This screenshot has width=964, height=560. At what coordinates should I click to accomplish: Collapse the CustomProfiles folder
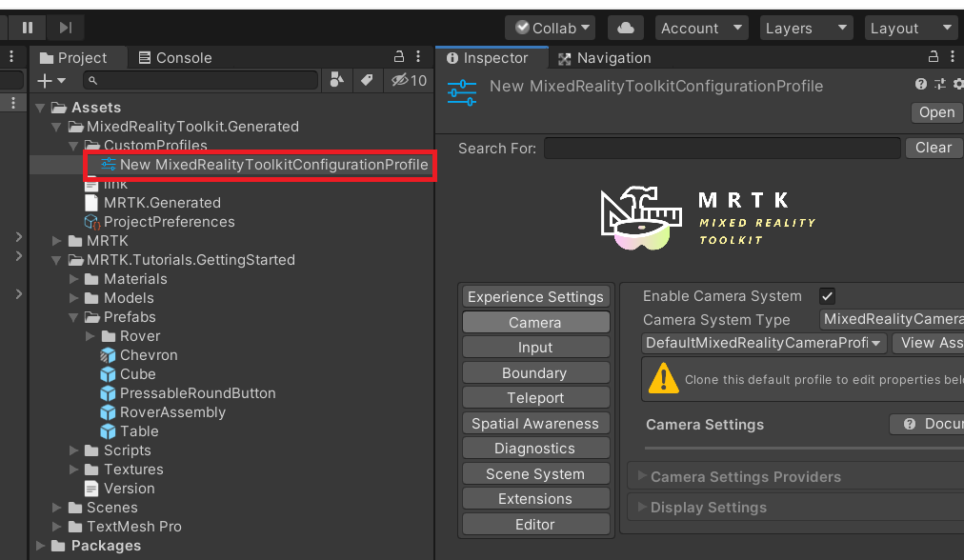(x=73, y=146)
